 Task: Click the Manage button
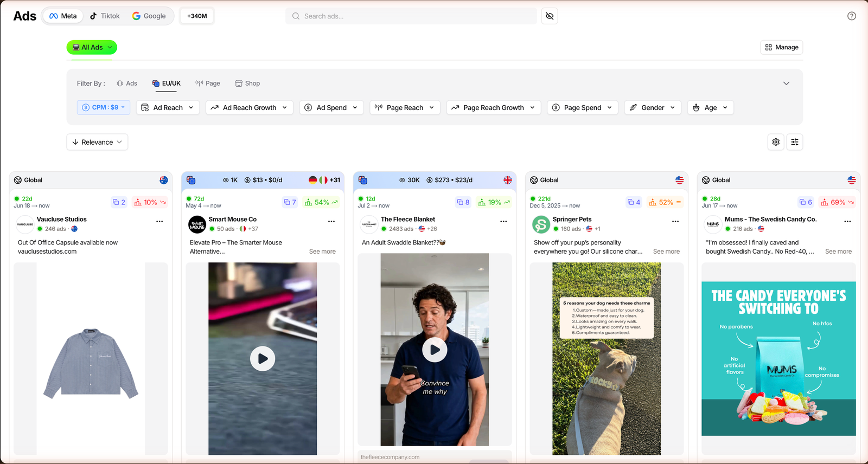[782, 47]
